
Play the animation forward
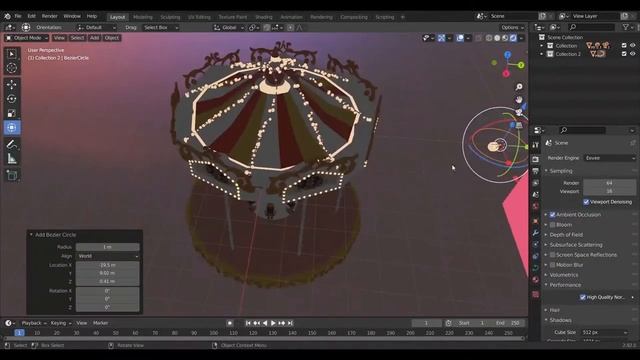pyautogui.click(x=273, y=323)
